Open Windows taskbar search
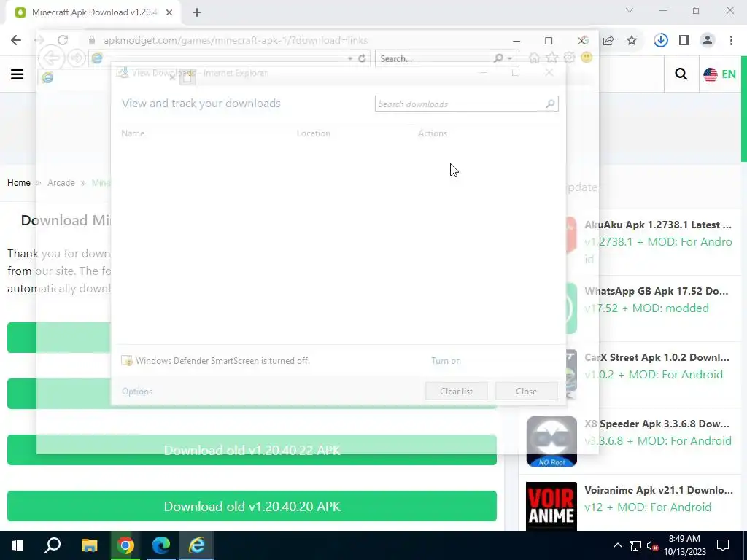The image size is (747, 560). (x=53, y=545)
